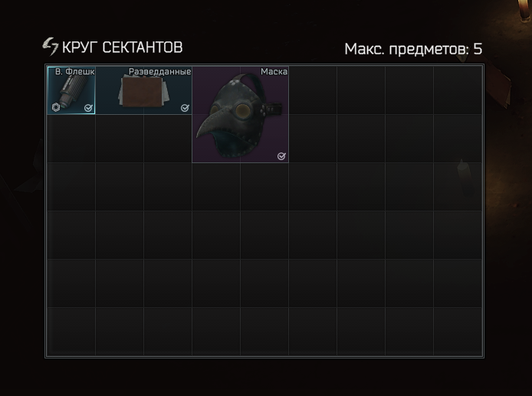This screenshot has height=396, width=532.
Task: Click the В. Флешк name label
Action: pyautogui.click(x=74, y=71)
